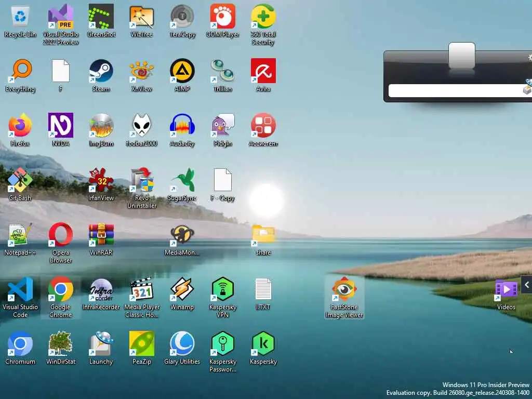Click the gear options on Launchy widget

click(530, 58)
